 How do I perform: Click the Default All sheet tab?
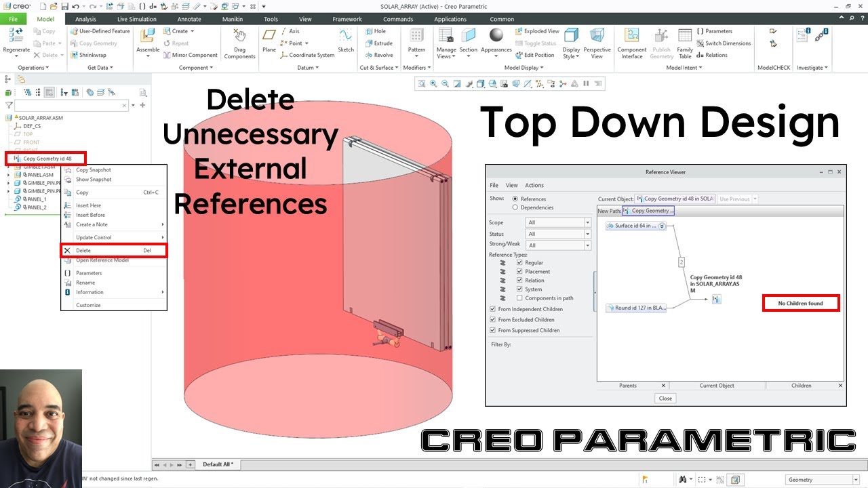tap(218, 464)
